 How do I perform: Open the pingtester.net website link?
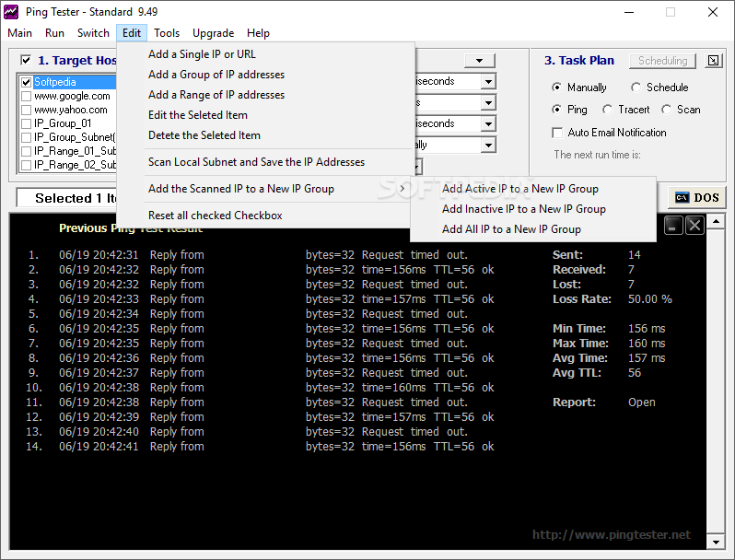click(x=612, y=535)
